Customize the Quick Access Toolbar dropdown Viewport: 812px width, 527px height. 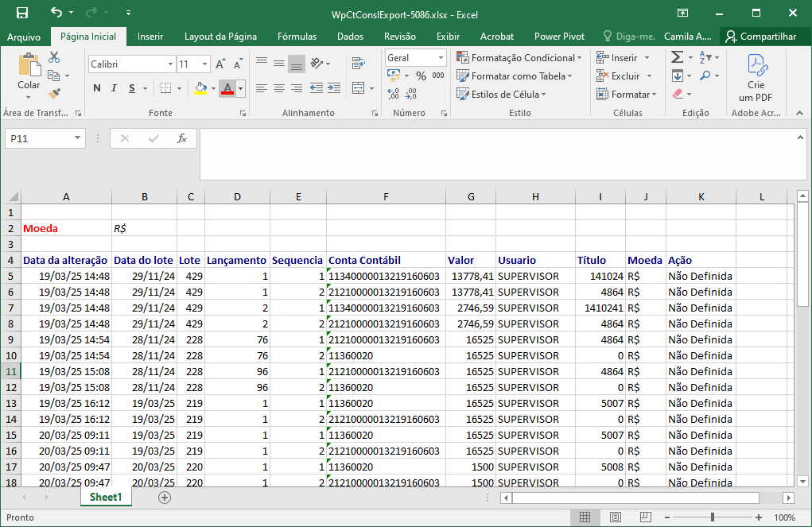(x=128, y=13)
